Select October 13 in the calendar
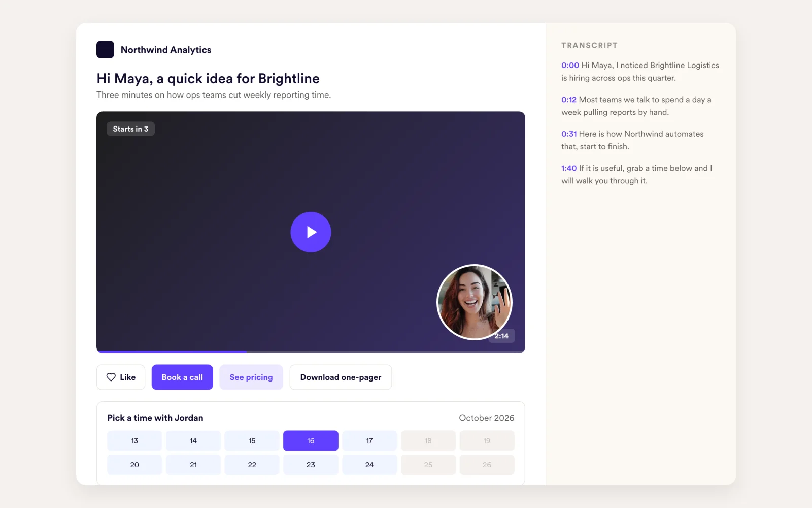The height and width of the screenshot is (508, 812). point(134,440)
